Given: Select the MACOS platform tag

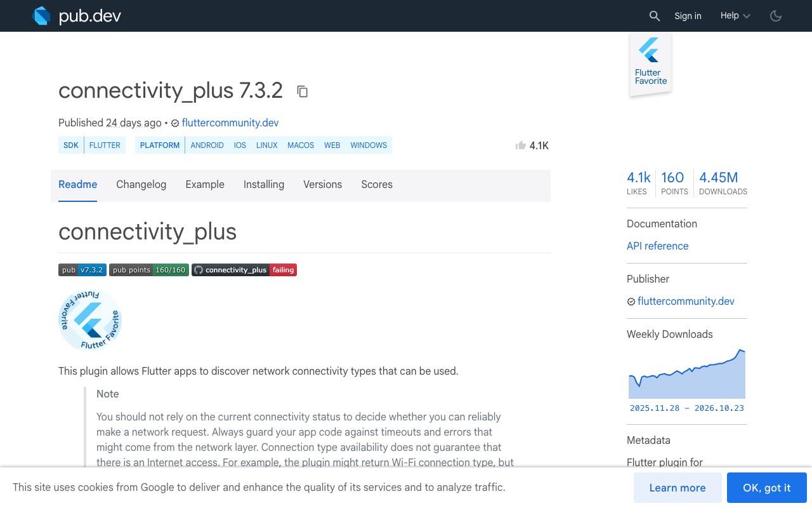Looking at the screenshot, I should [x=301, y=145].
